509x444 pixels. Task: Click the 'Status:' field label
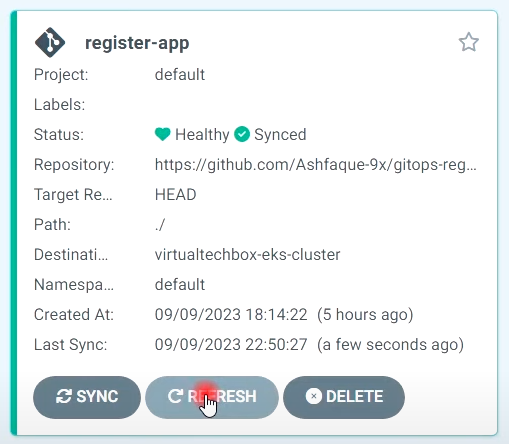coord(59,135)
